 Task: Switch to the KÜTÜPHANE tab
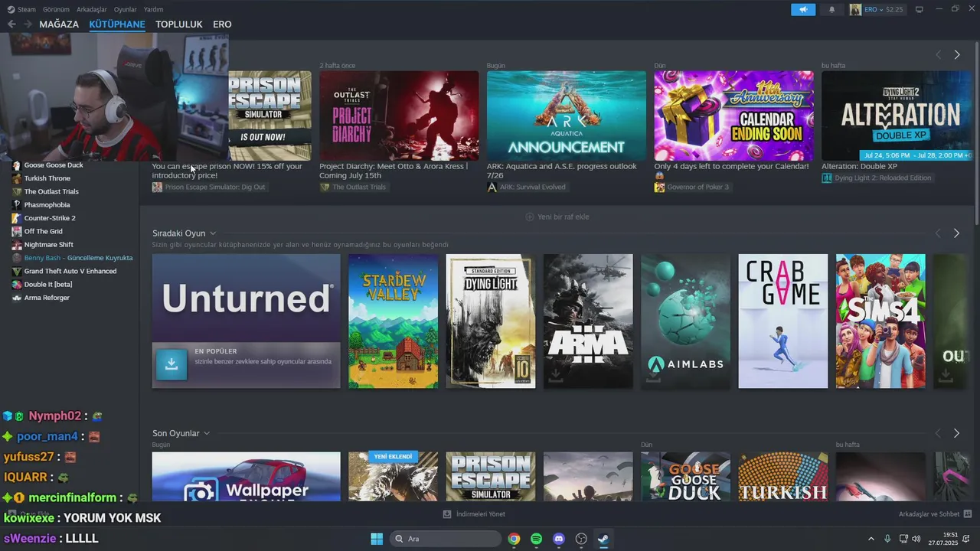tap(117, 24)
